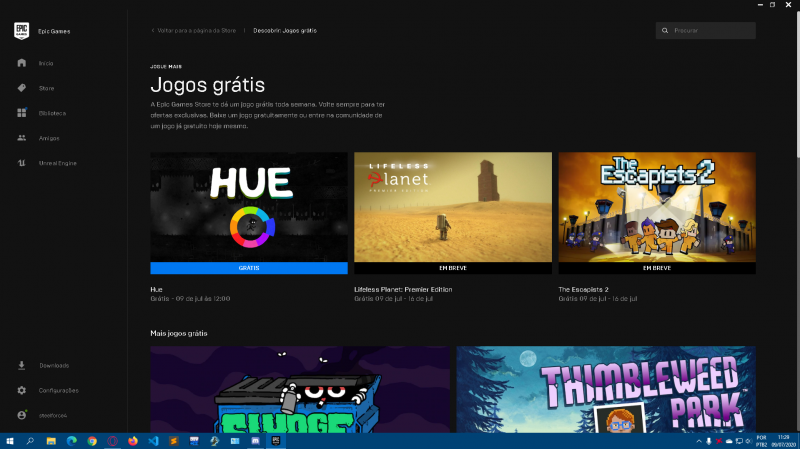Viewport: 800px width, 449px height.
Task: Type in the Procurar search field
Action: [x=712, y=31]
